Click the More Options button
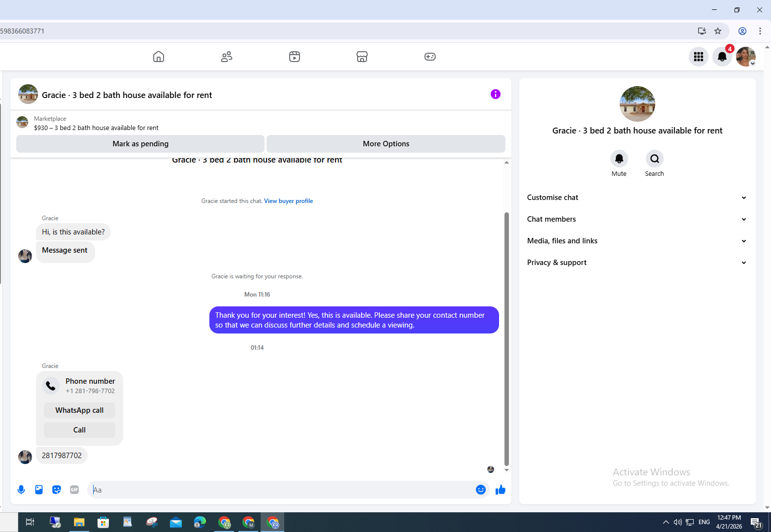Viewport: 771px width, 532px height. pos(386,144)
